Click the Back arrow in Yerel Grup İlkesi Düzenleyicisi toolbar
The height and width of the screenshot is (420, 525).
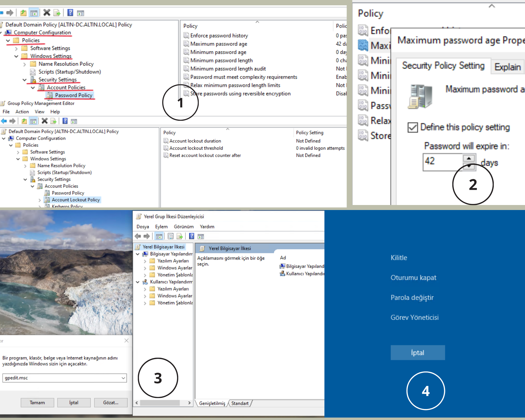(x=138, y=236)
